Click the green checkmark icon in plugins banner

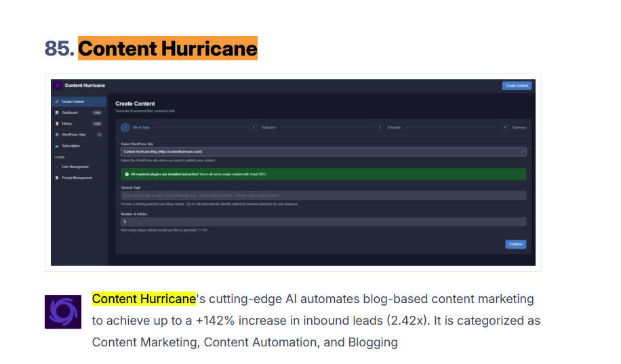tap(127, 174)
